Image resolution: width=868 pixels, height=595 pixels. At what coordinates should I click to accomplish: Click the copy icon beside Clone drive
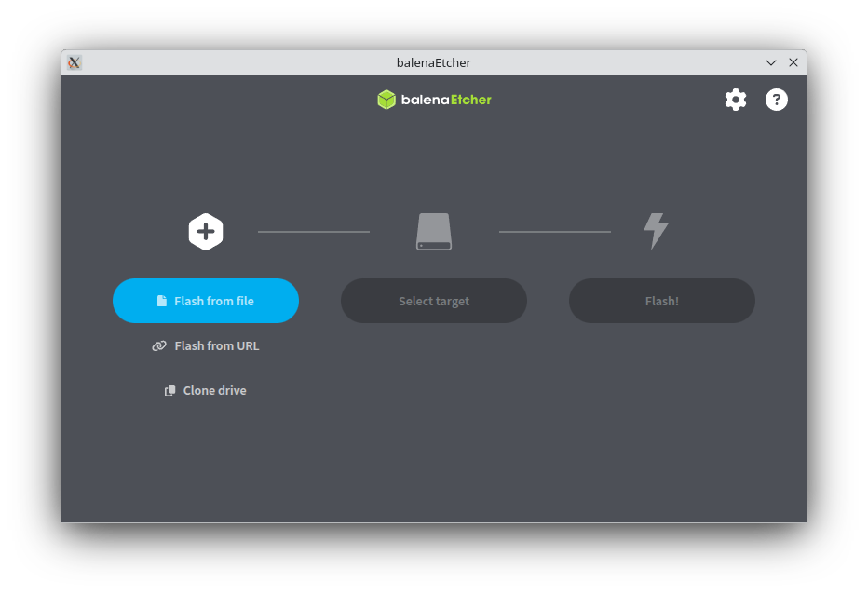pos(170,391)
